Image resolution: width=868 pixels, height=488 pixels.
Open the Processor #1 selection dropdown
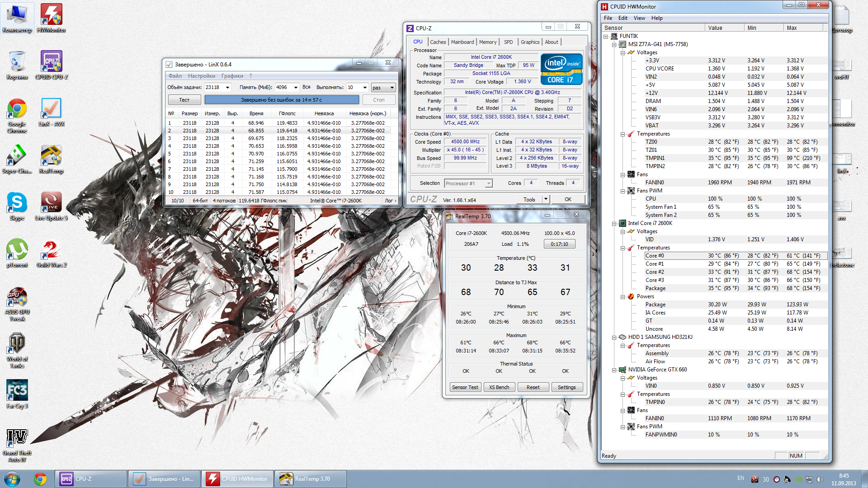(488, 183)
